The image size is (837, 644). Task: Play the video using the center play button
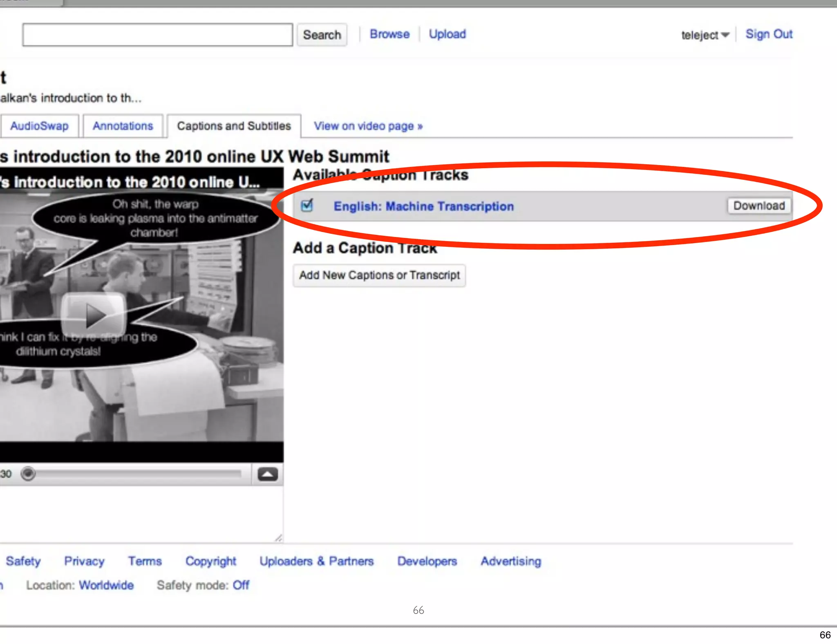[94, 314]
